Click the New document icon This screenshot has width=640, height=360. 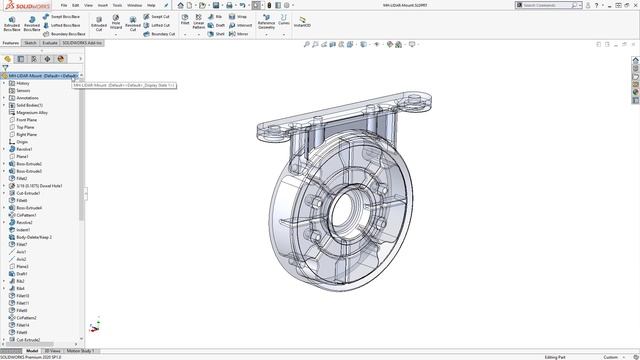(x=189, y=5)
